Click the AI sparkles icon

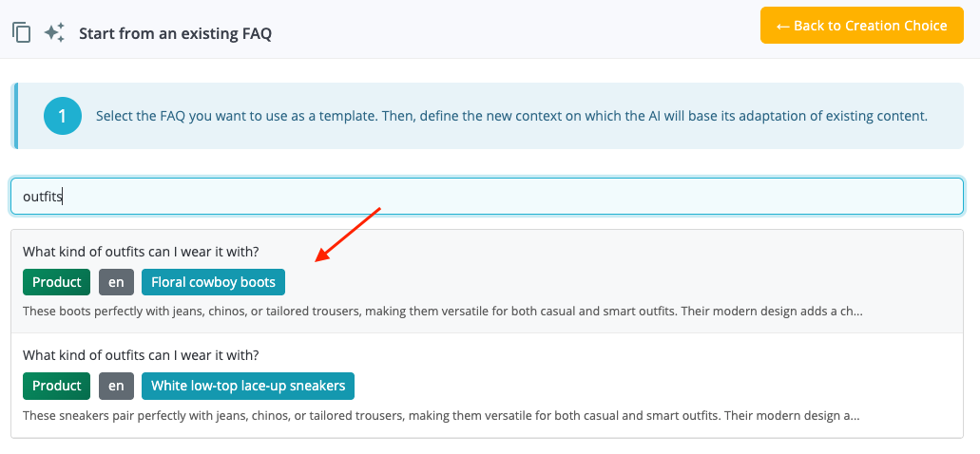point(54,33)
